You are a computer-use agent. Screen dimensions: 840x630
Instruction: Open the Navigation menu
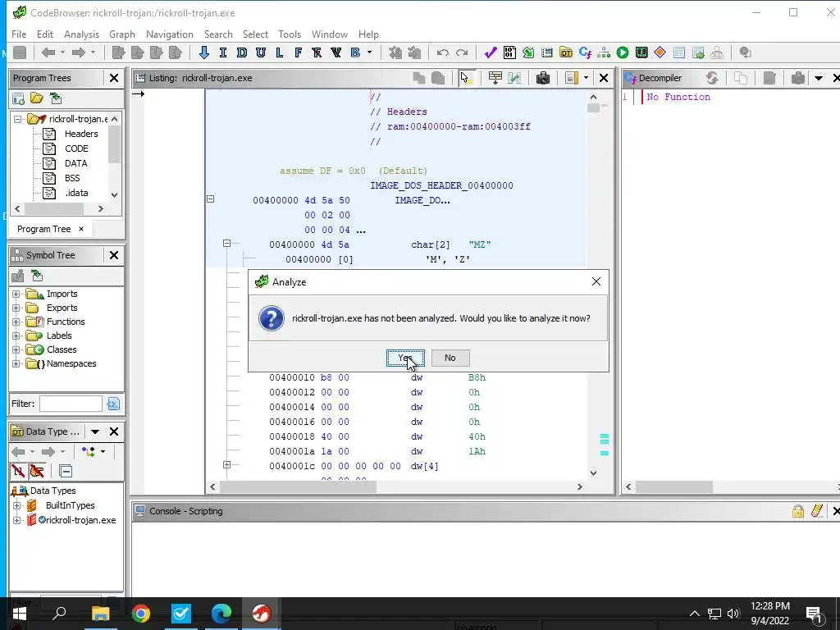click(169, 34)
